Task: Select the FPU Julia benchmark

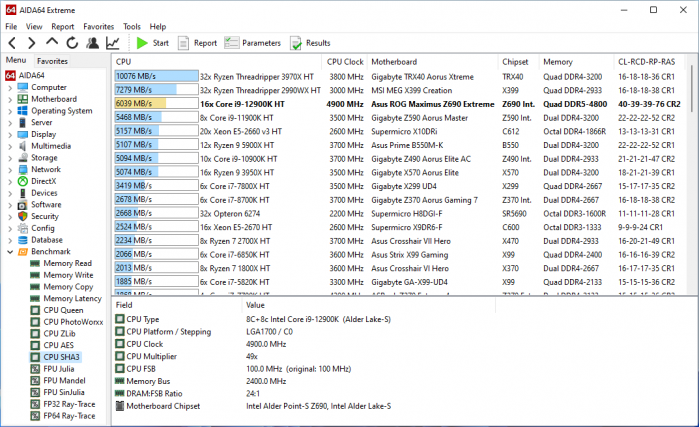Action: pyautogui.click(x=63, y=368)
